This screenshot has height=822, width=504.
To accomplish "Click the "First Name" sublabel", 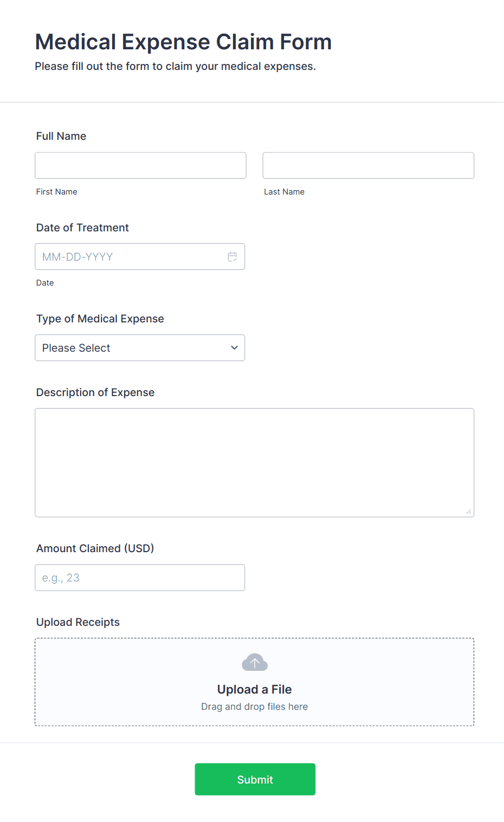I will (57, 192).
